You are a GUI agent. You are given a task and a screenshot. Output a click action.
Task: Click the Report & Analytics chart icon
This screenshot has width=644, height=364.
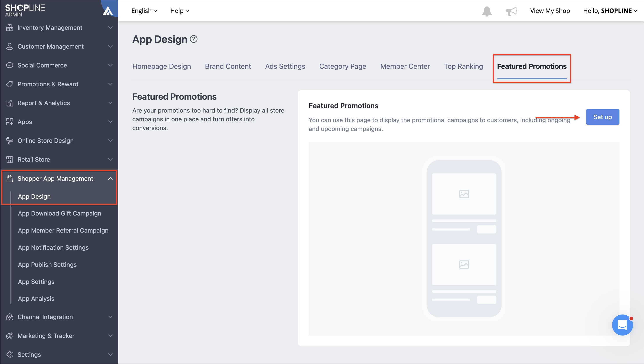coord(9,103)
